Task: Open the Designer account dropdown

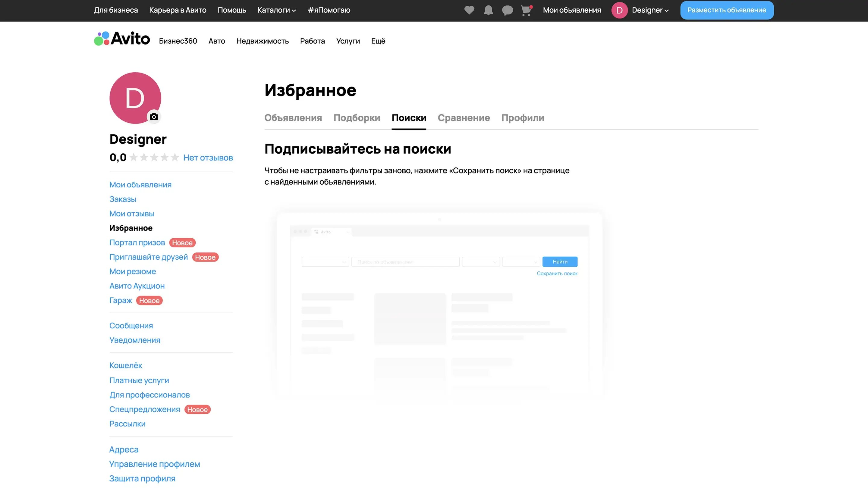Action: pos(650,10)
